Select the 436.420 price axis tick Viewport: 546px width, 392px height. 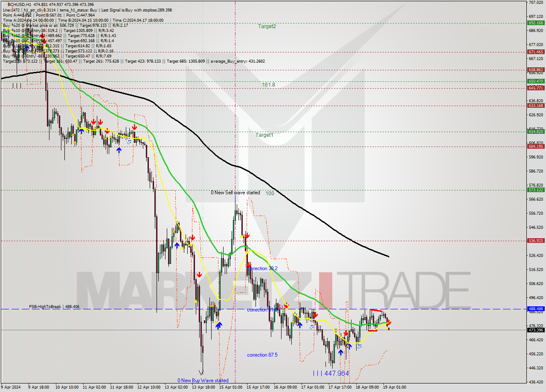[x=536, y=382]
